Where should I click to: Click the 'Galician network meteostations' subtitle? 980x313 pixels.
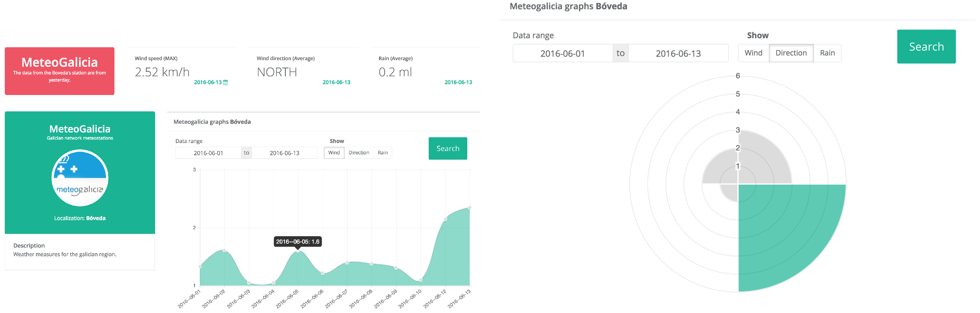pyautogui.click(x=80, y=138)
